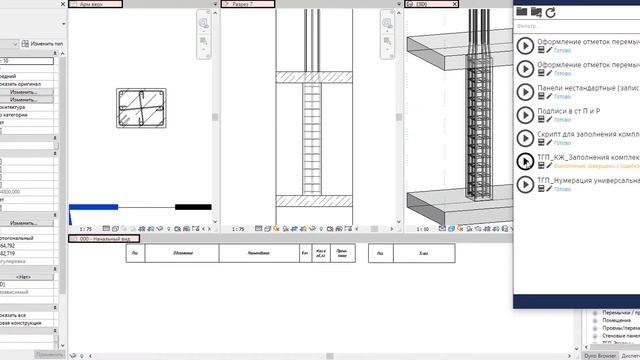This screenshot has width=640, height=360.
Task: Open the edit pencil for 'ТГП_КЖ_Заполнения комплек'
Action: tap(549, 166)
